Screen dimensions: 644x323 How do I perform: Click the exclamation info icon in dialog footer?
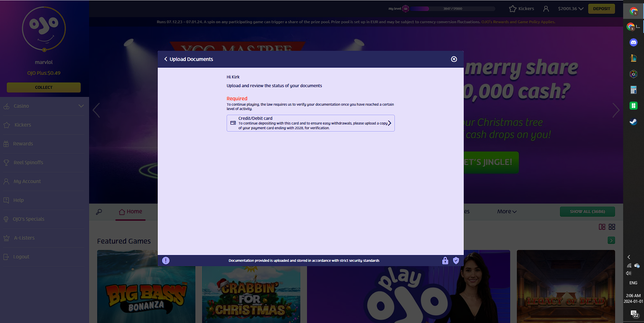(166, 260)
